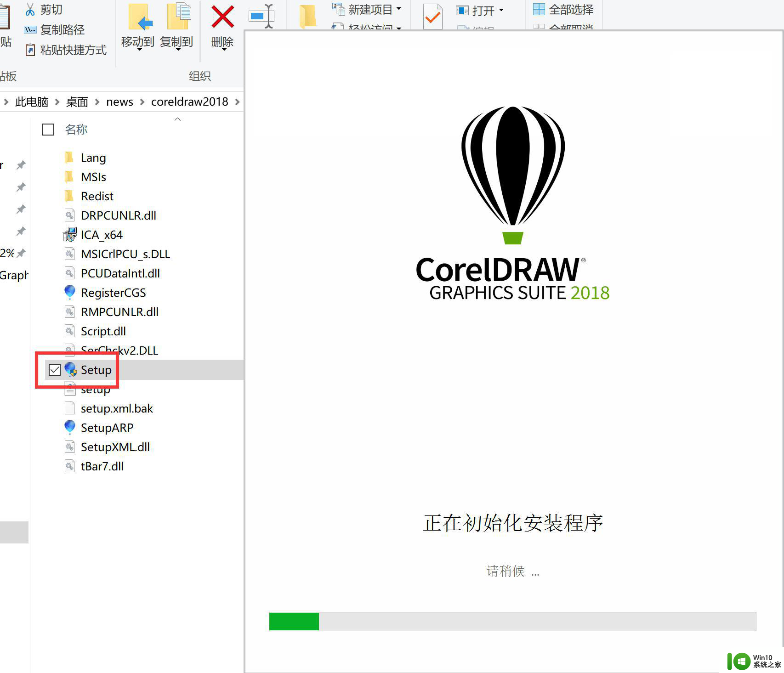The image size is (784, 673).
Task: Select the MSIs folder icon
Action: [69, 177]
